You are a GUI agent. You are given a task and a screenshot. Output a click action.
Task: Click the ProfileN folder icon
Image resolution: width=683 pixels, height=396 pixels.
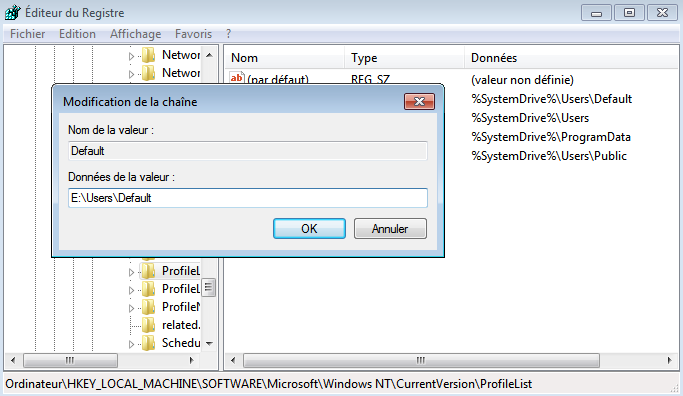click(x=149, y=307)
